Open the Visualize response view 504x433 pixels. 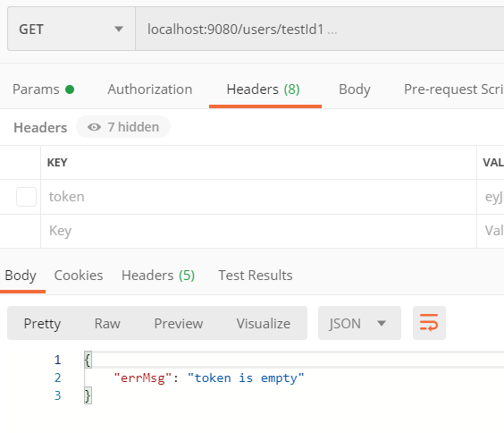click(x=264, y=323)
